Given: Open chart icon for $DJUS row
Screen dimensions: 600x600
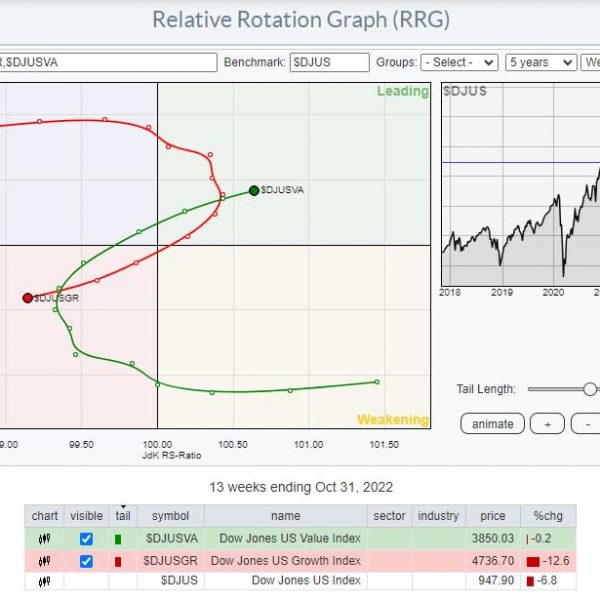Looking at the screenshot, I should coord(44,581).
